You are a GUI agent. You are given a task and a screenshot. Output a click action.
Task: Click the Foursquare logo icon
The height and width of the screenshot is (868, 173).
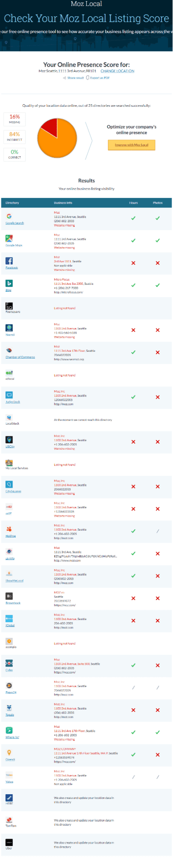(x=9, y=306)
